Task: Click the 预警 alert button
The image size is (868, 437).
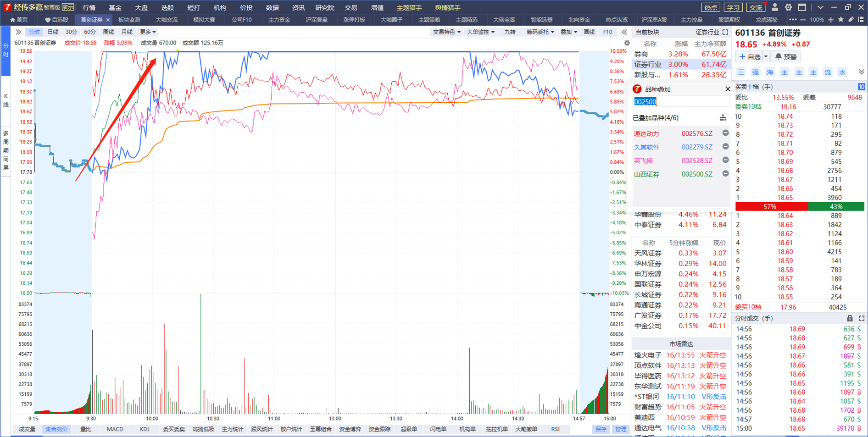Action: [786, 57]
